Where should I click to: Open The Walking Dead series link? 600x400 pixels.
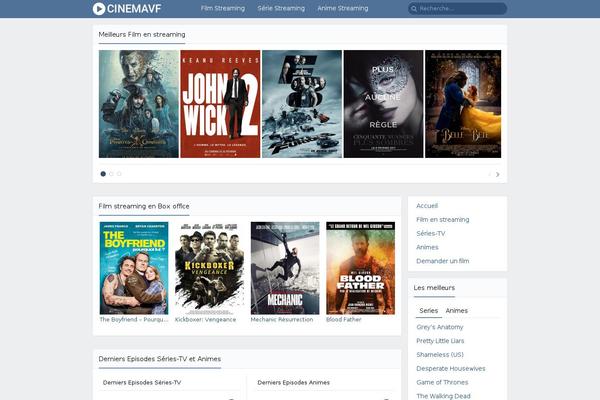pyautogui.click(x=443, y=396)
